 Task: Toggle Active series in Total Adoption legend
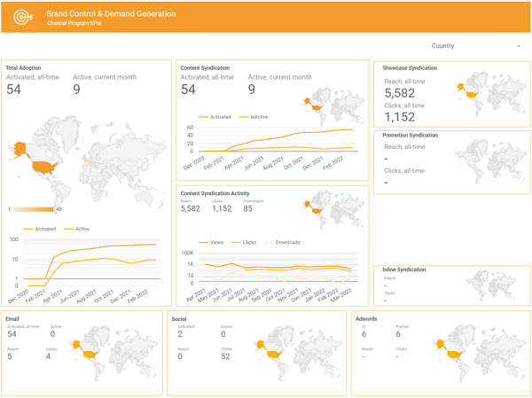tap(76, 229)
